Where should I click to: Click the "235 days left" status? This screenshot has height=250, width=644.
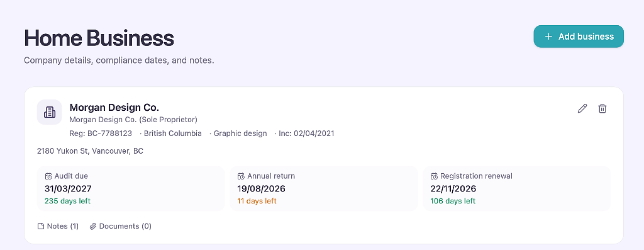[67, 201]
